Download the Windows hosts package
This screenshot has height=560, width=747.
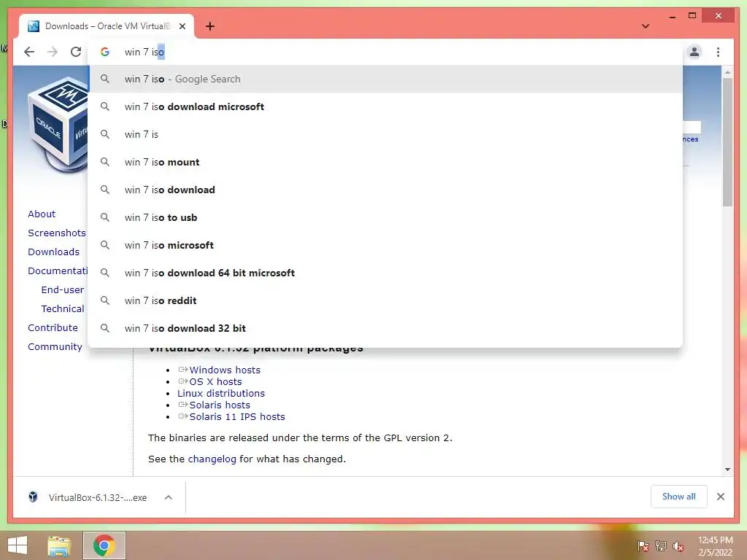coord(225,370)
